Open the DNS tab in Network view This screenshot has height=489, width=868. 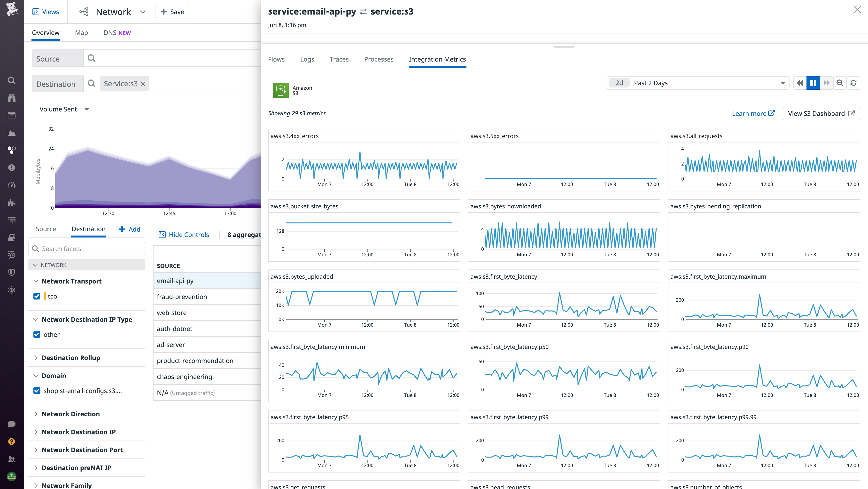(110, 32)
